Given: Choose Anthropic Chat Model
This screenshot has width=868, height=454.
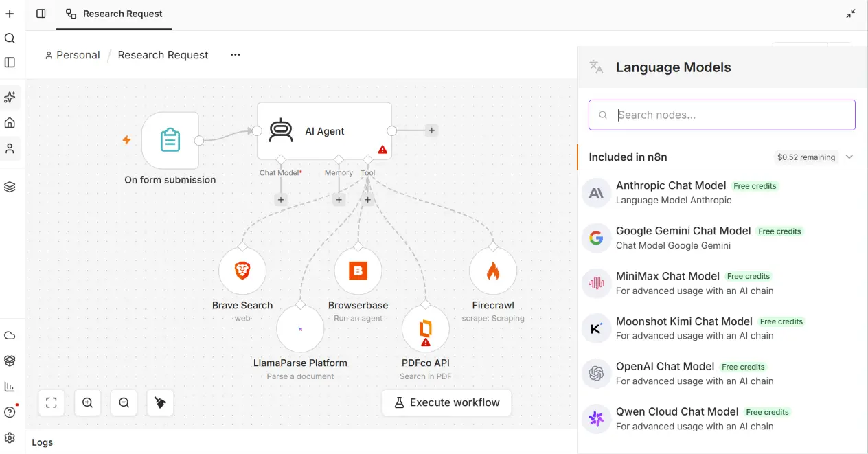Looking at the screenshot, I should click(x=722, y=193).
